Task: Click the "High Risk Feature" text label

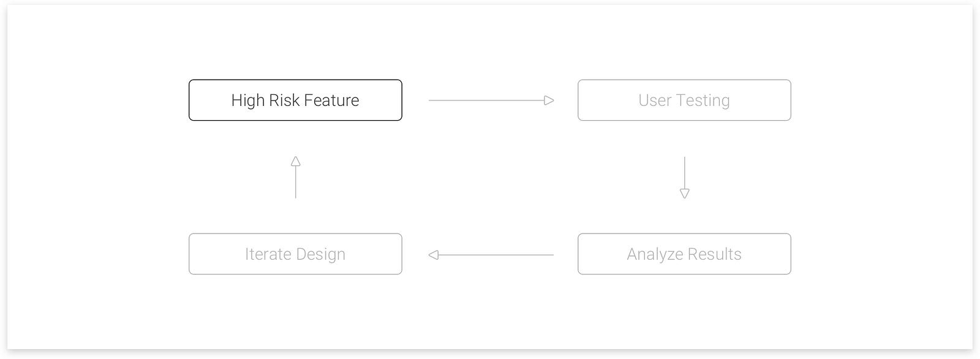Action: coord(295,100)
